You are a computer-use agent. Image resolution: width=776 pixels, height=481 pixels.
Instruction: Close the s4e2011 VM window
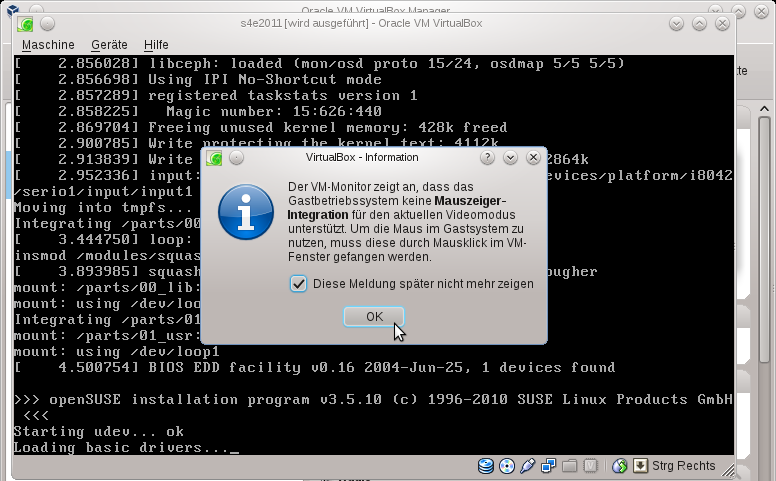[x=723, y=24]
